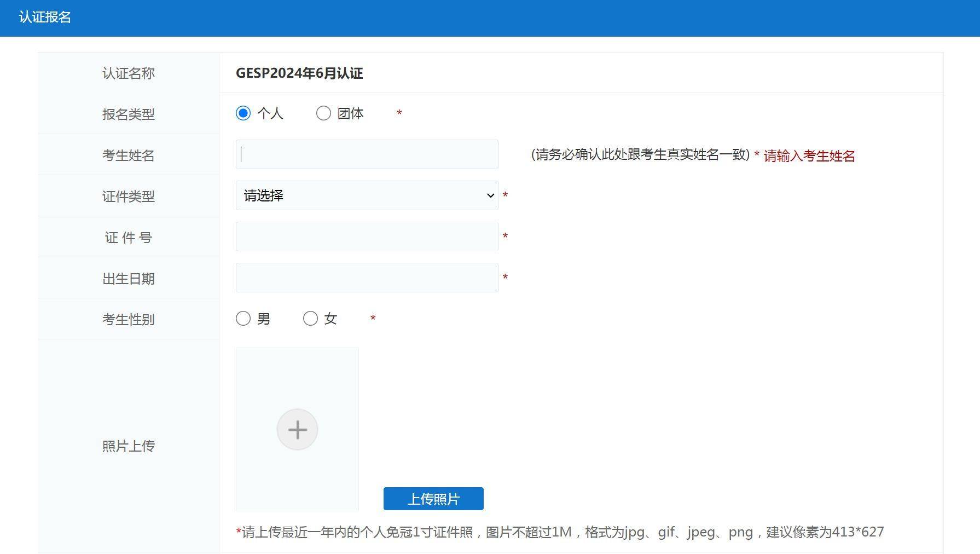980x554 pixels.
Task: Click the 认证报名 header title
Action: pyautogui.click(x=45, y=18)
